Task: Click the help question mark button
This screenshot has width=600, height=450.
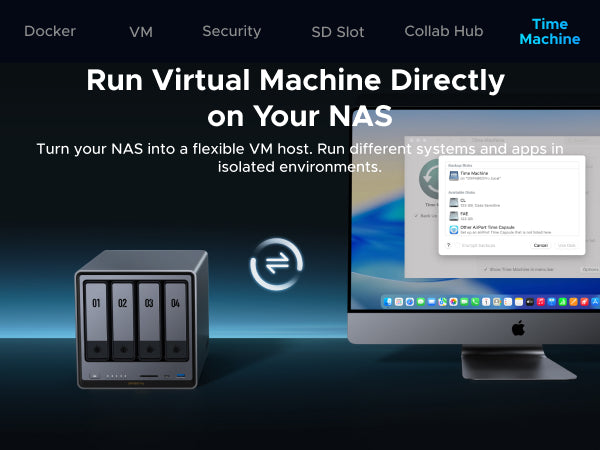Action: point(448,244)
